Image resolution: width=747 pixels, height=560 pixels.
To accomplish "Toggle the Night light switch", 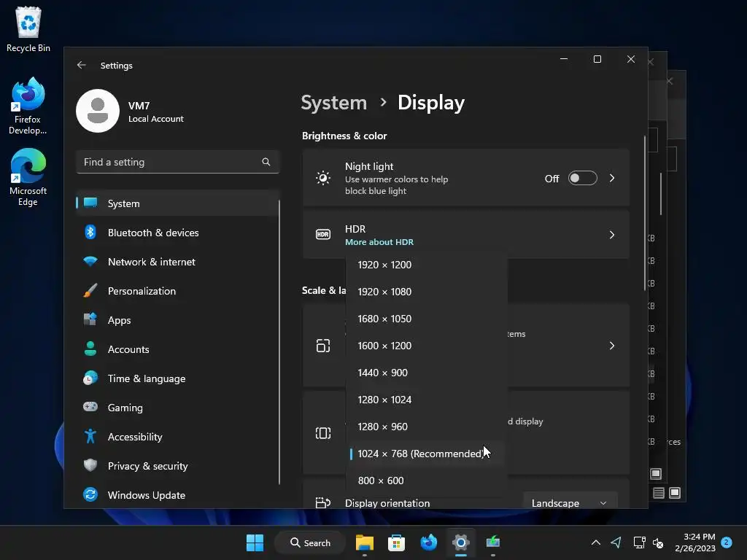I will tap(582, 178).
